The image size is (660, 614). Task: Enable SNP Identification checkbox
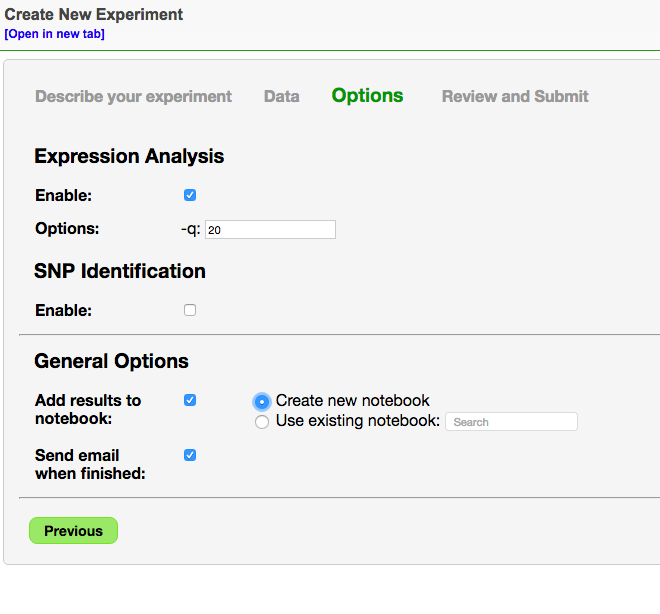(x=190, y=310)
